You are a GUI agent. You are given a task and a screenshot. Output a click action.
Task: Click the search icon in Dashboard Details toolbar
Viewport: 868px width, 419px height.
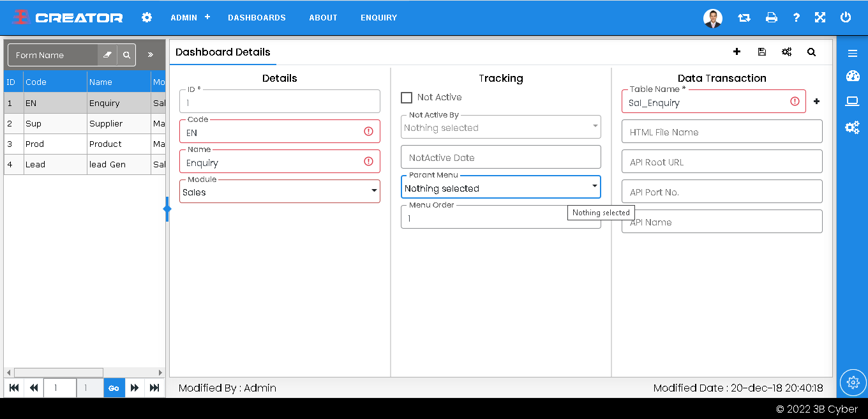point(811,52)
